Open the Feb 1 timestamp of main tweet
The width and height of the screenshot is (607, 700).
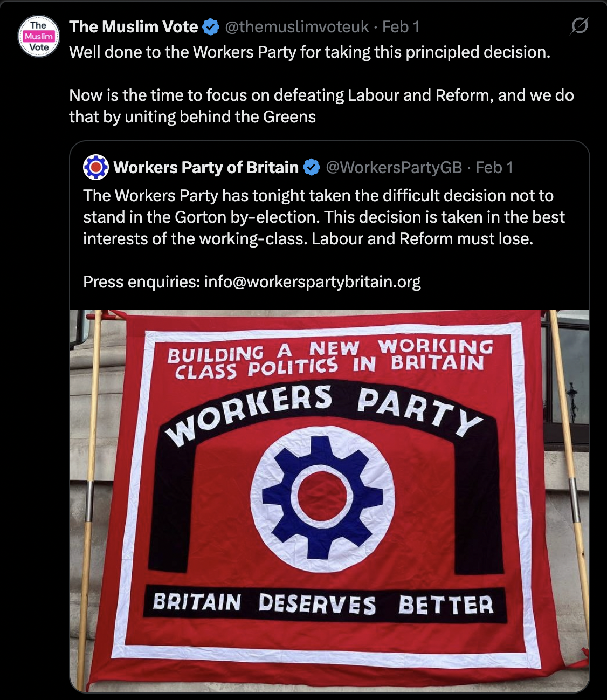pos(401,26)
